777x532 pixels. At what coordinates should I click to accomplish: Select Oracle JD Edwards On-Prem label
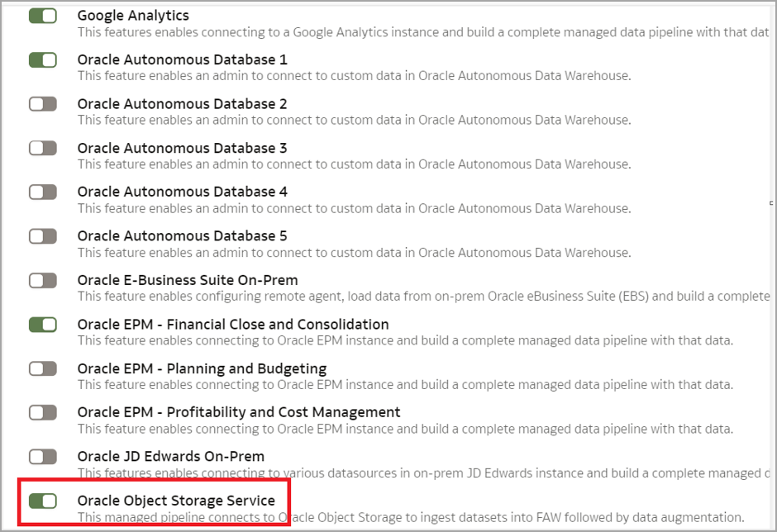[x=171, y=457]
